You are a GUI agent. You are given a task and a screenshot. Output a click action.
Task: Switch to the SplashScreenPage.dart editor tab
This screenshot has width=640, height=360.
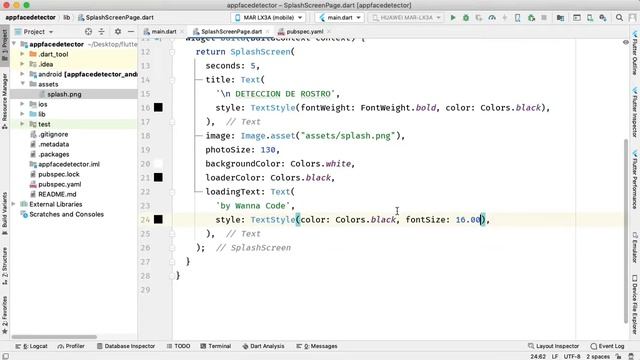(x=231, y=31)
